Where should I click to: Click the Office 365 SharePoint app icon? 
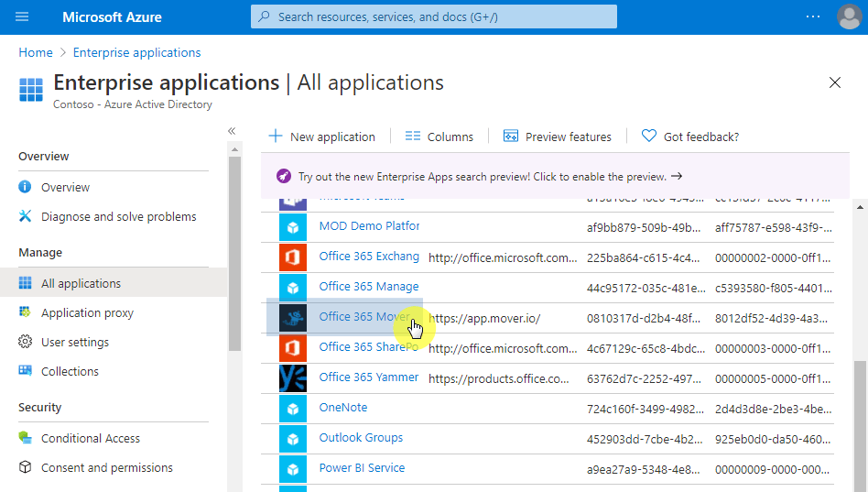(293, 348)
